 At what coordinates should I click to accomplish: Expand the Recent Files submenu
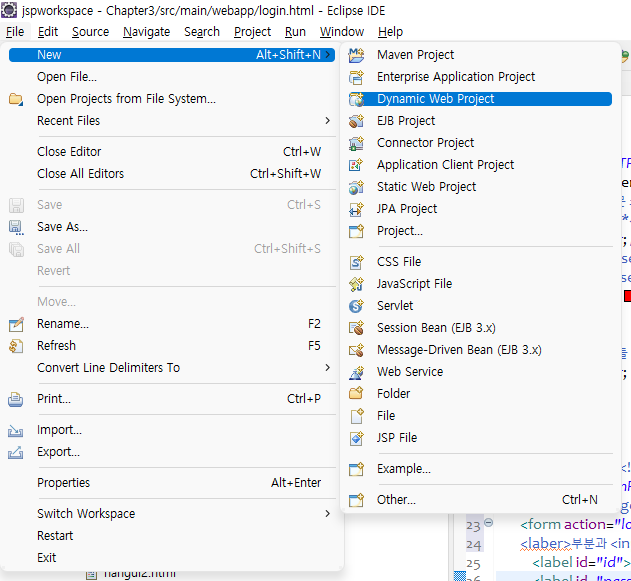(328, 121)
